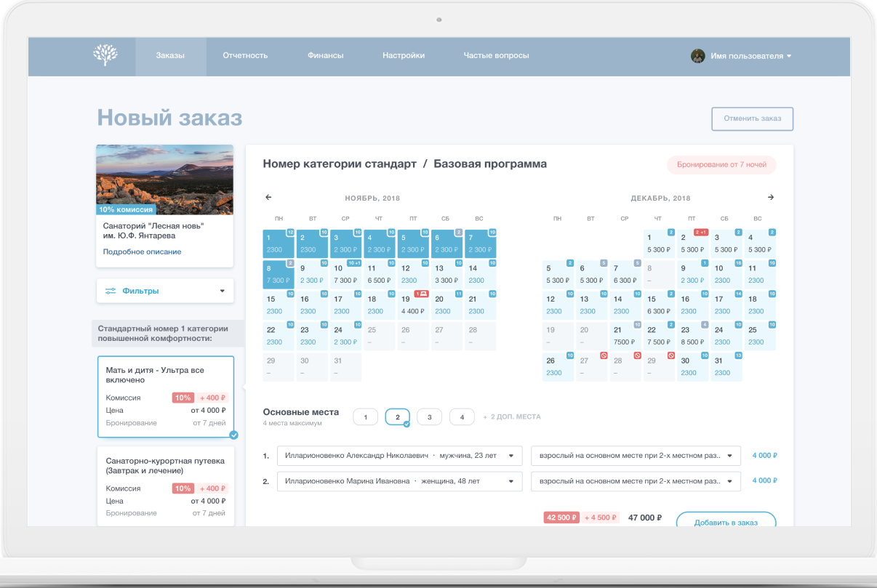Open the Отчетность tab
Viewport: 877px width, 588px height.
[x=245, y=56]
